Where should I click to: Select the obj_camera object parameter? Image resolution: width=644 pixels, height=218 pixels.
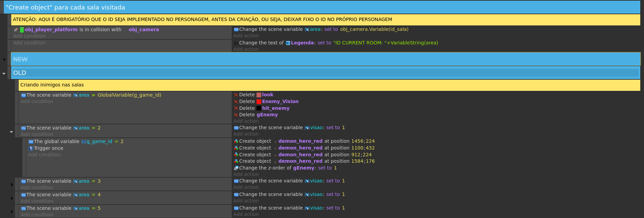[144, 30]
